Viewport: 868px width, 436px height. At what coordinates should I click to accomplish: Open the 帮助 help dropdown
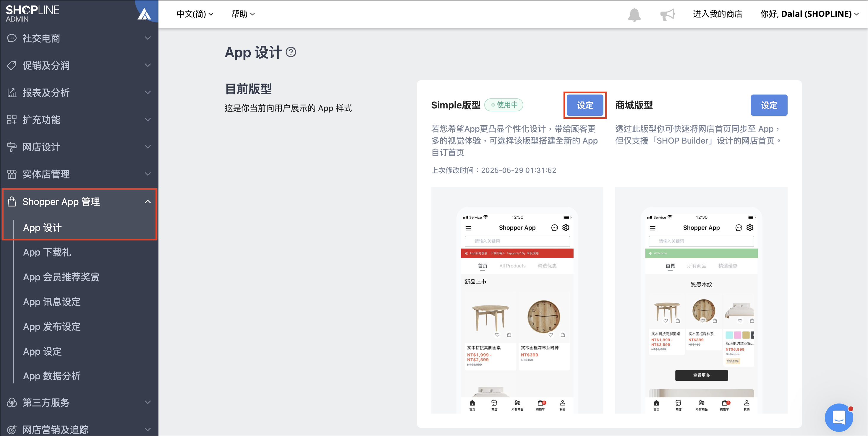coord(243,14)
